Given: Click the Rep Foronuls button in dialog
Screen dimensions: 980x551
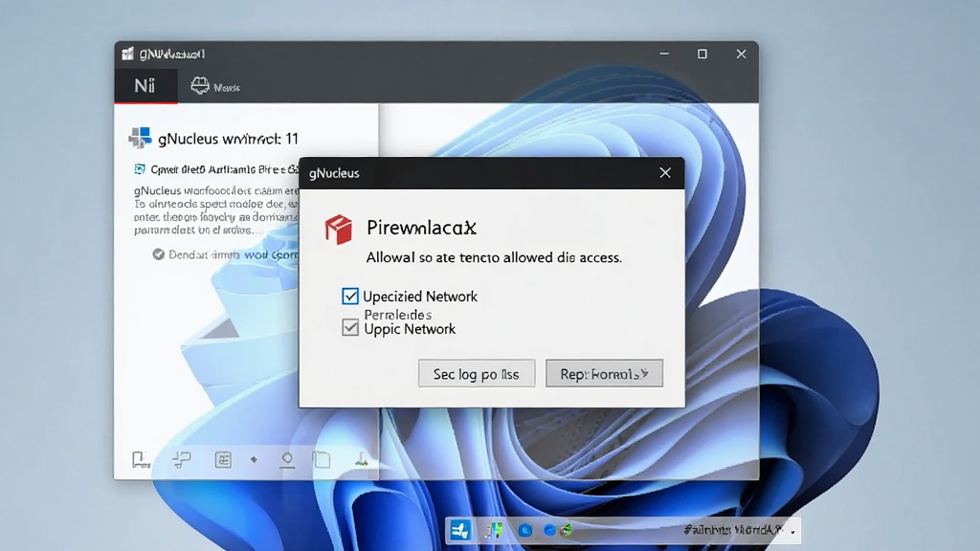Looking at the screenshot, I should coord(604,374).
